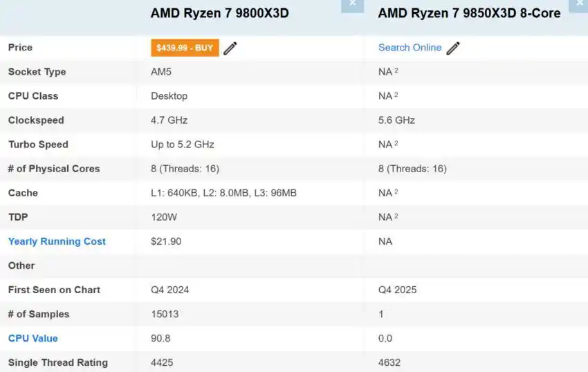Click the 90.8 CPU value cell
Image resolution: width=588 pixels, height=372 pixels.
tap(161, 338)
